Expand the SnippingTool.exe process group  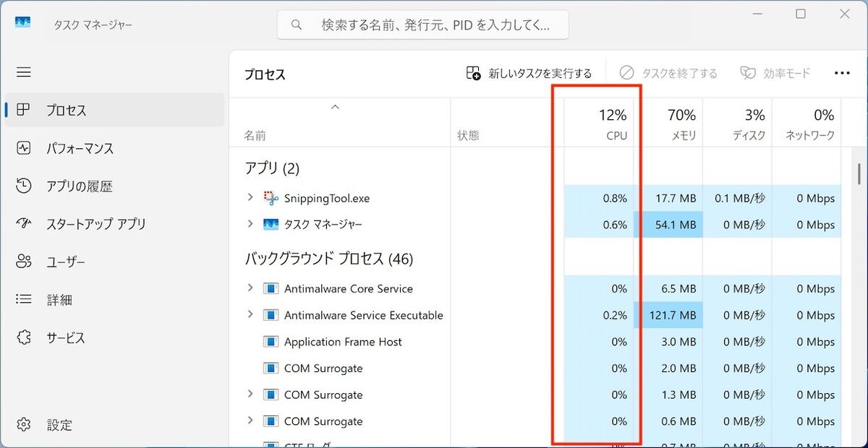[250, 197]
